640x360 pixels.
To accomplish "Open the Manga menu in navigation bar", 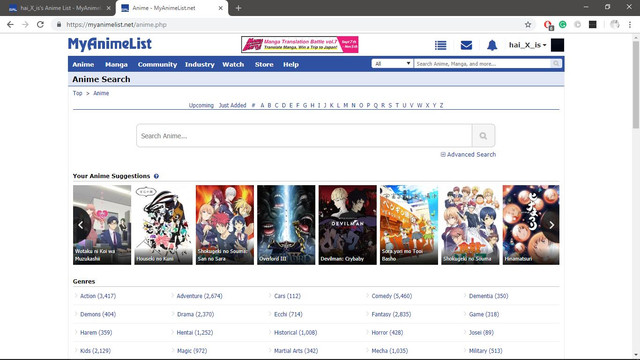I will [x=116, y=64].
